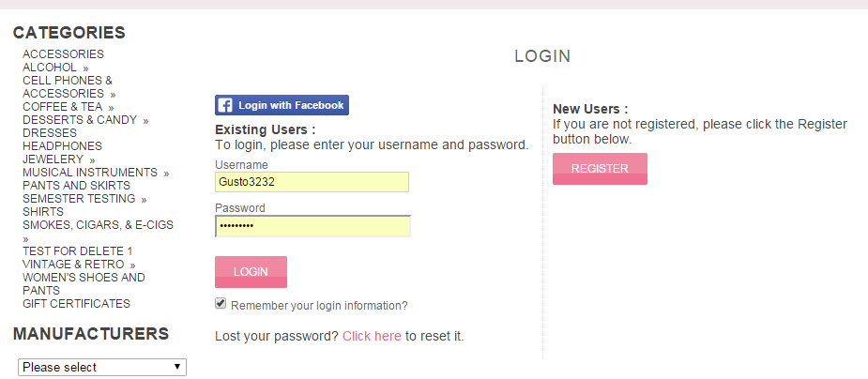Focus the Username input field
868x379 pixels.
tap(312, 182)
